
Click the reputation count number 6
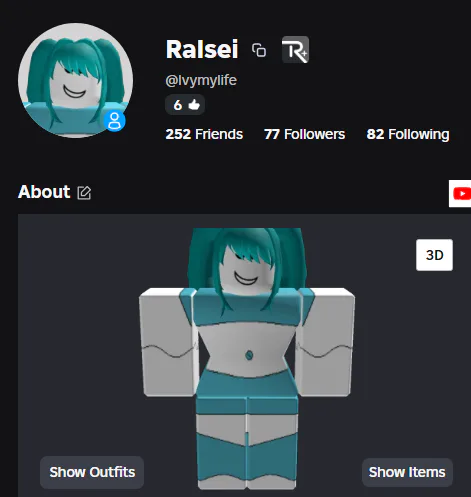coord(178,105)
